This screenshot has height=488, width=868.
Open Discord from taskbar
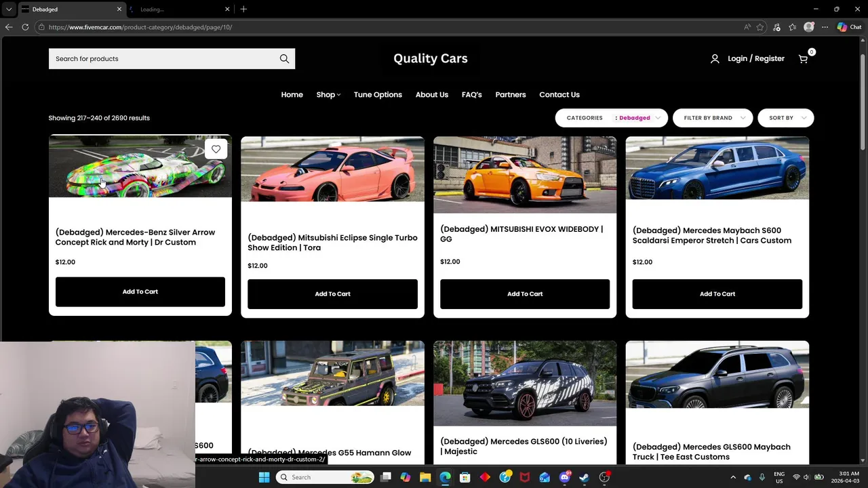(564, 477)
